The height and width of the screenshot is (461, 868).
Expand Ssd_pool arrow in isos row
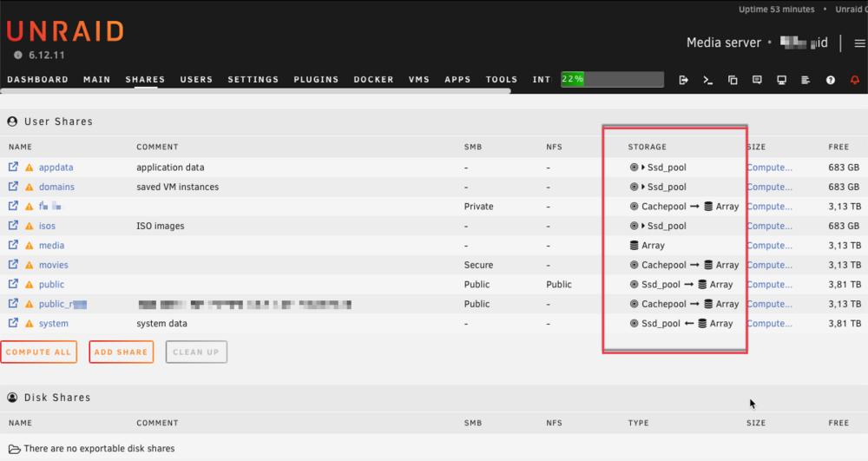tap(643, 226)
